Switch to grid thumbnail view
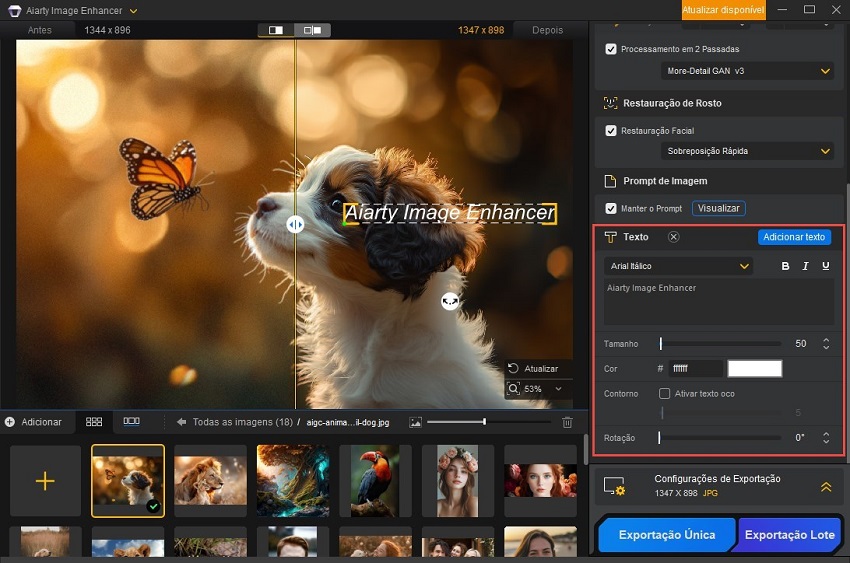 point(94,422)
